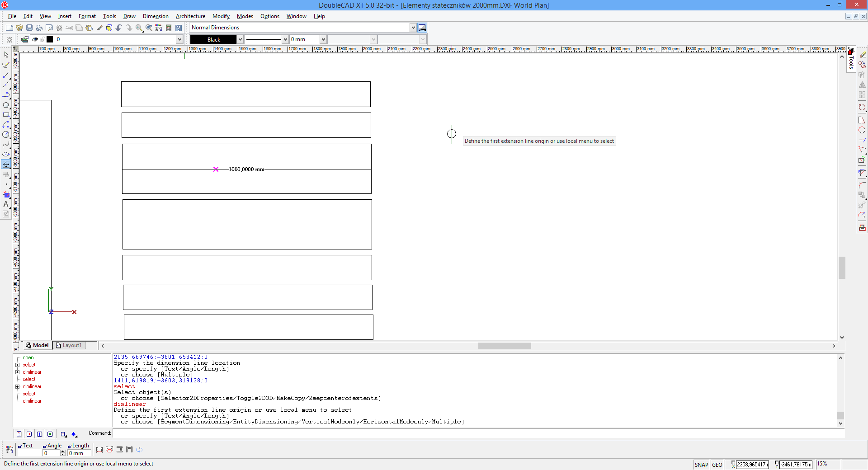Select the Text tool with letter A
Viewport: 868px width, 470px height.
tap(6, 204)
